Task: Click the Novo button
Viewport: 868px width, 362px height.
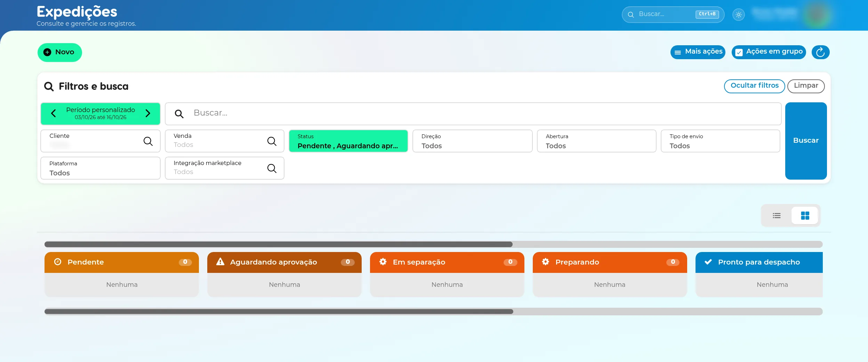Action: [x=60, y=52]
